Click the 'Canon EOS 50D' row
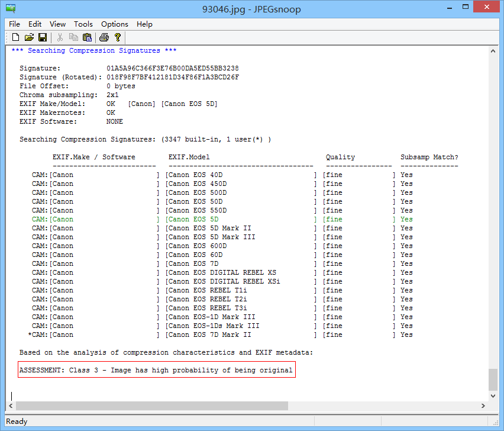The width and height of the screenshot is (504, 431). click(222, 201)
